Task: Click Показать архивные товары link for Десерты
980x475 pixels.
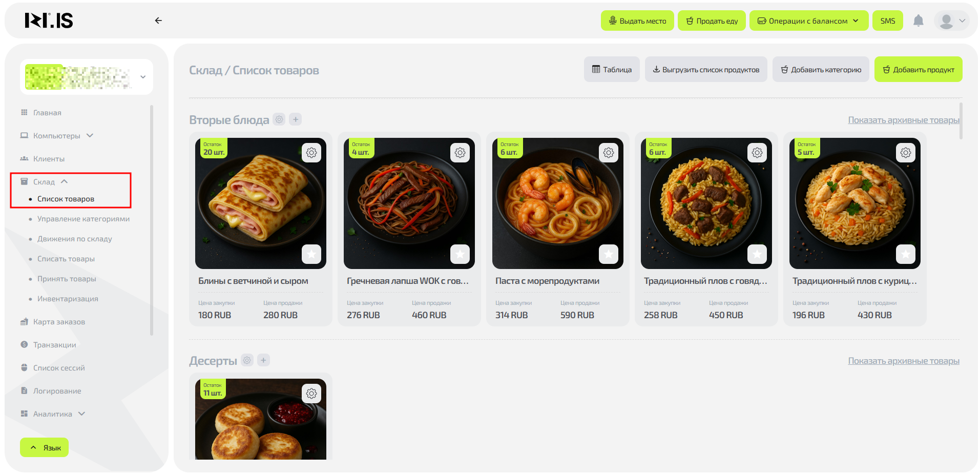Action: point(904,361)
